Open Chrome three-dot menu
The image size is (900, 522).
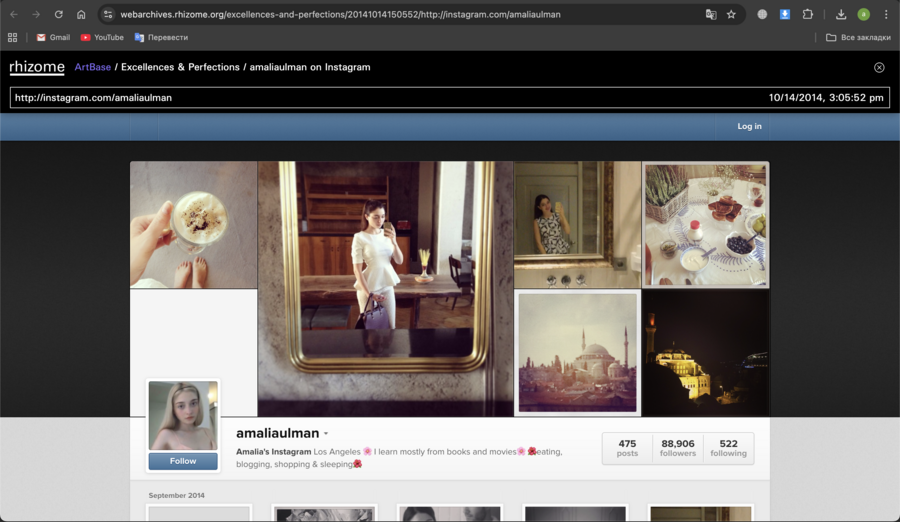tap(886, 15)
